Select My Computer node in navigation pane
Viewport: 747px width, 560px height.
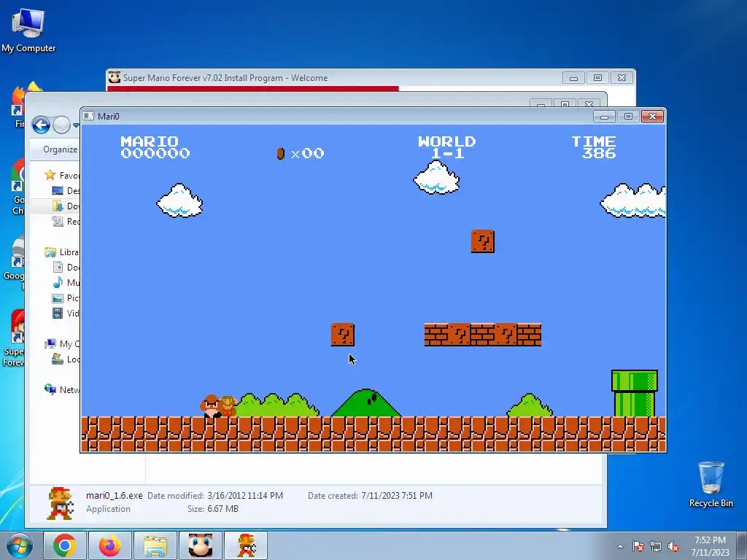coord(61,344)
